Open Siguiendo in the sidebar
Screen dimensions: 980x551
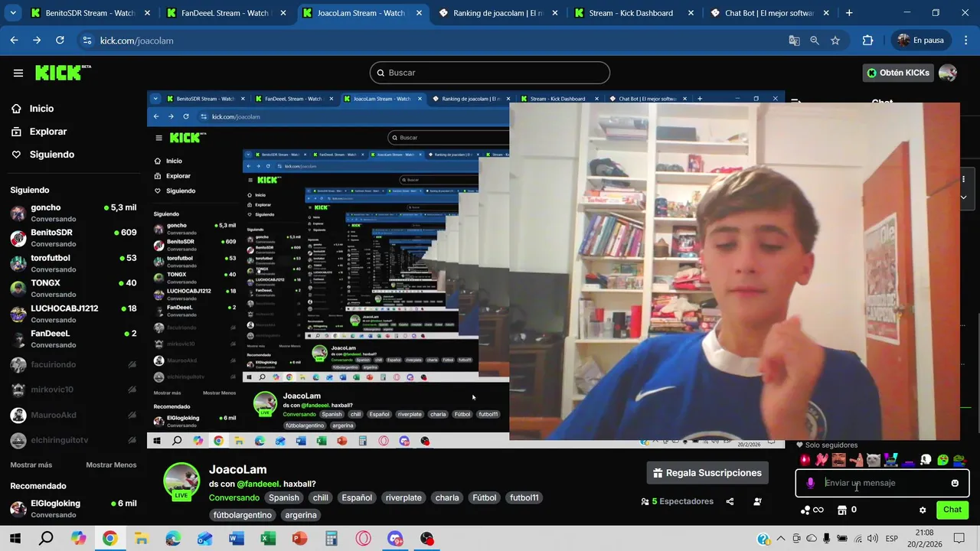42,155
